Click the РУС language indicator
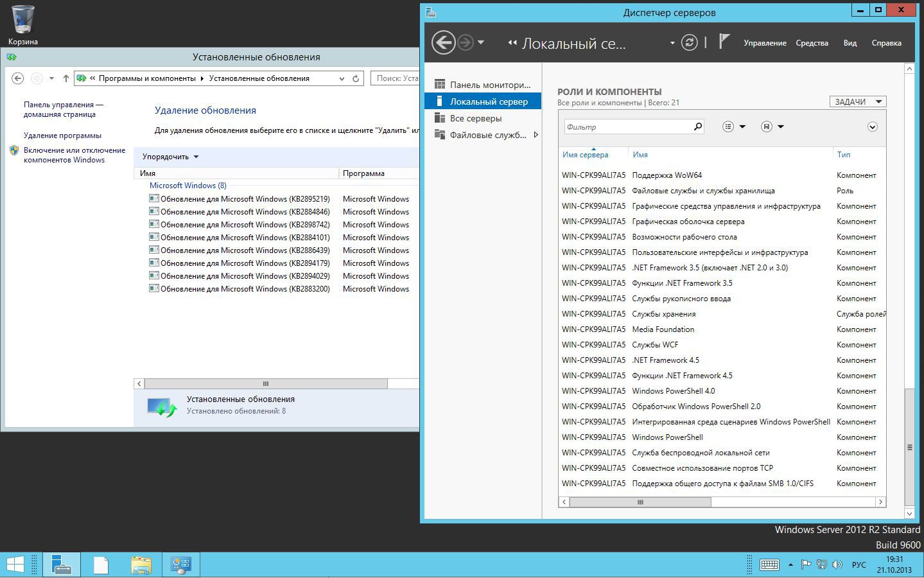Screen dimensions: 924x578 [859, 565]
